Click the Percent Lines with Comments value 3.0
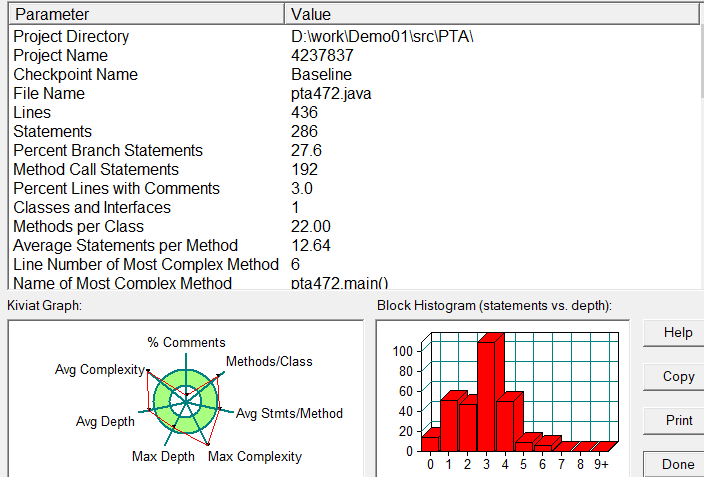This screenshot has height=477, width=704. click(301, 188)
